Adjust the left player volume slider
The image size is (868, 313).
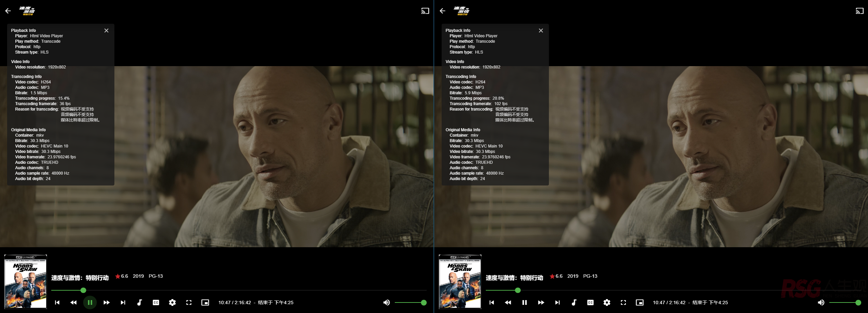(409, 302)
